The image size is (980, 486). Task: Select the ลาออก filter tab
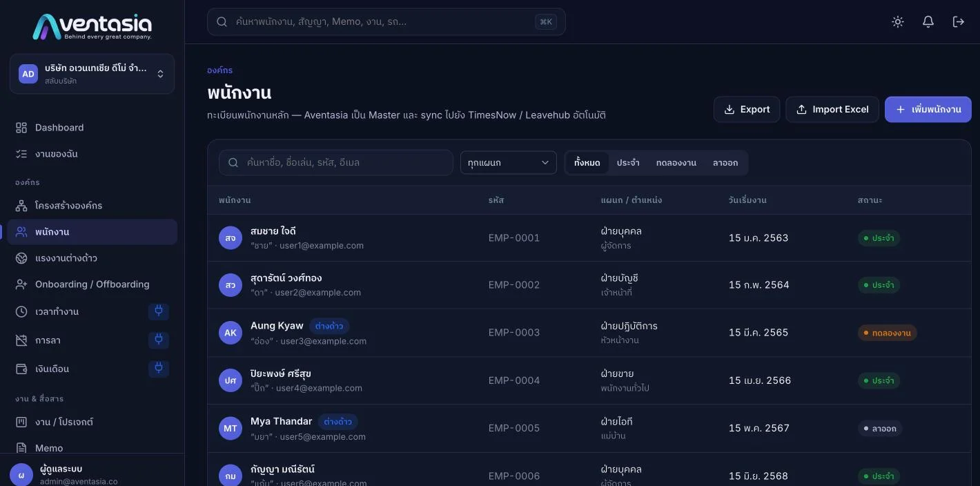click(x=725, y=163)
